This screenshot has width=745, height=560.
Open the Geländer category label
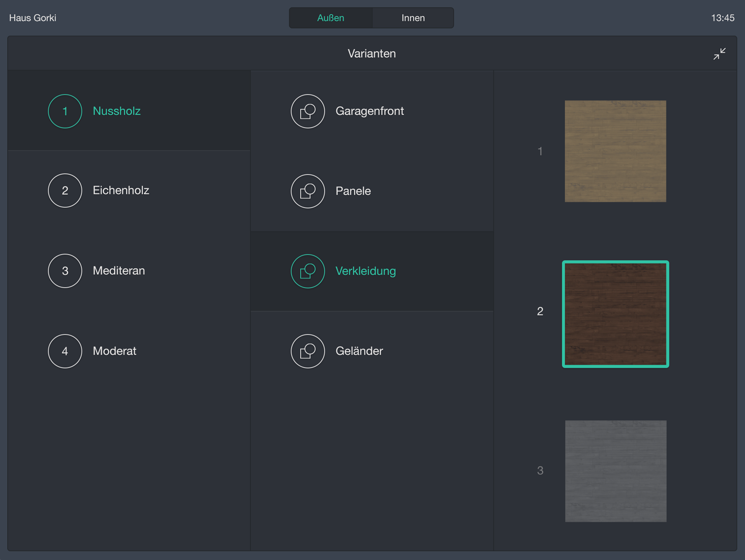(359, 351)
